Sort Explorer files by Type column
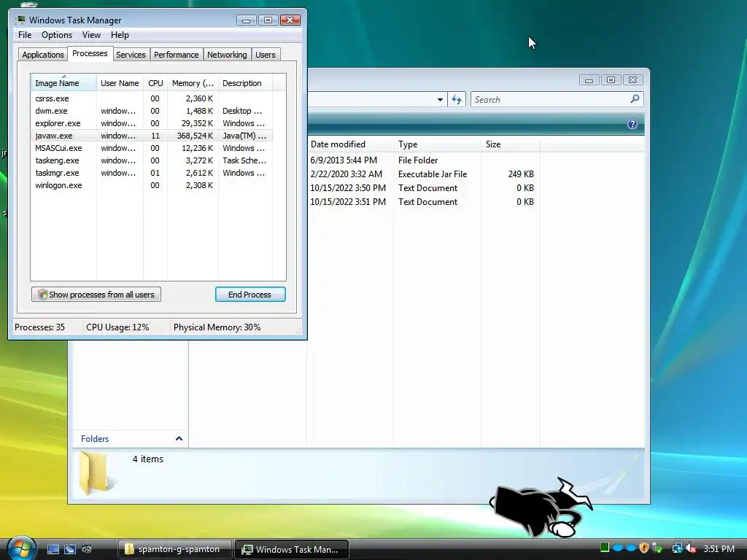 438,144
